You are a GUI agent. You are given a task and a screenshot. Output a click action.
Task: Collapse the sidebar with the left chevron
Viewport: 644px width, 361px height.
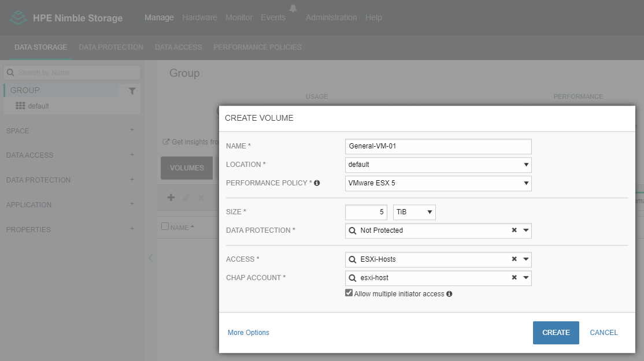point(151,258)
